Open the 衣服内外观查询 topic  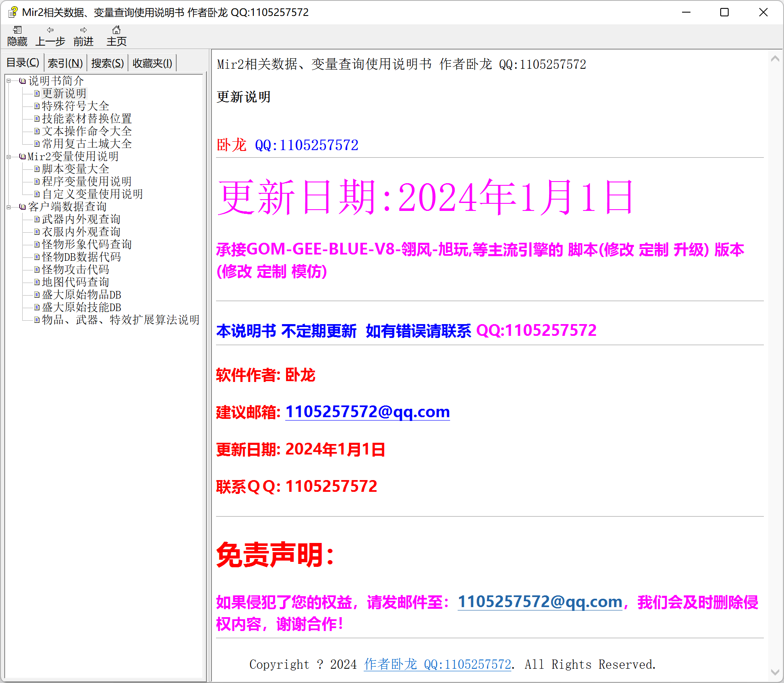point(81,232)
